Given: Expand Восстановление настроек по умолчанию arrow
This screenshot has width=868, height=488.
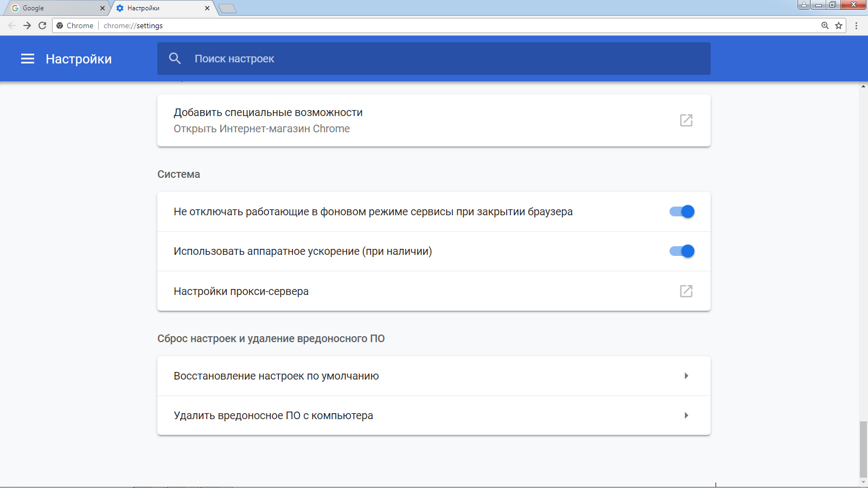Looking at the screenshot, I should [686, 376].
